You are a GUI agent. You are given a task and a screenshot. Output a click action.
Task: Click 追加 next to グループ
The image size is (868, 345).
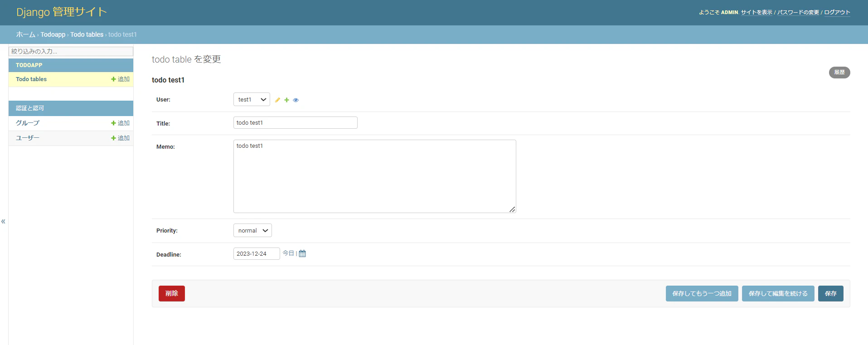point(121,123)
